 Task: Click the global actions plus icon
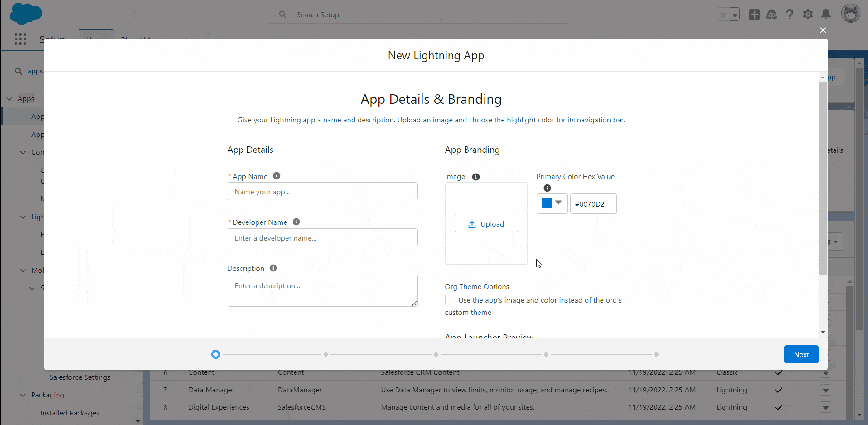[x=754, y=15]
